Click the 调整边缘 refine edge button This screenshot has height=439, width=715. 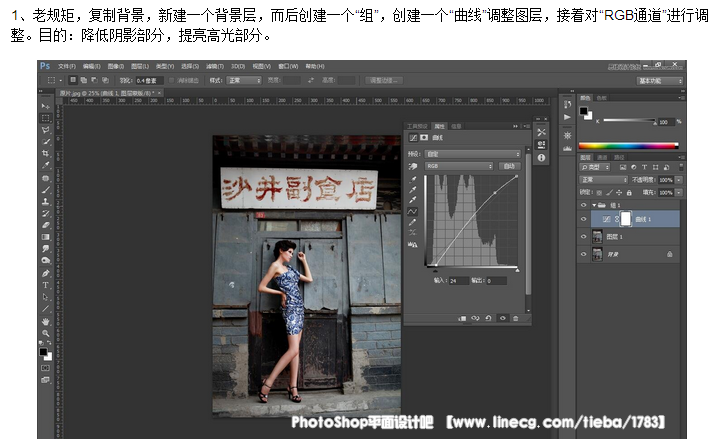click(x=383, y=80)
